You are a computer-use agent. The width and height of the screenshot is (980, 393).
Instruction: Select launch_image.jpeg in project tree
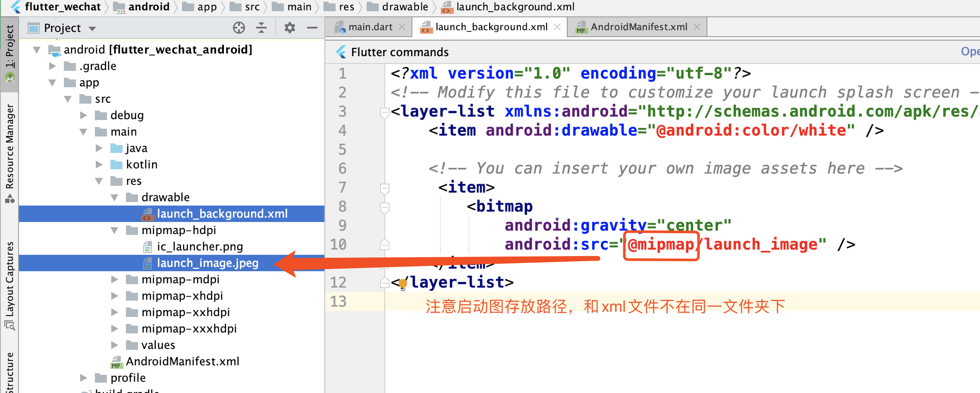(172, 263)
